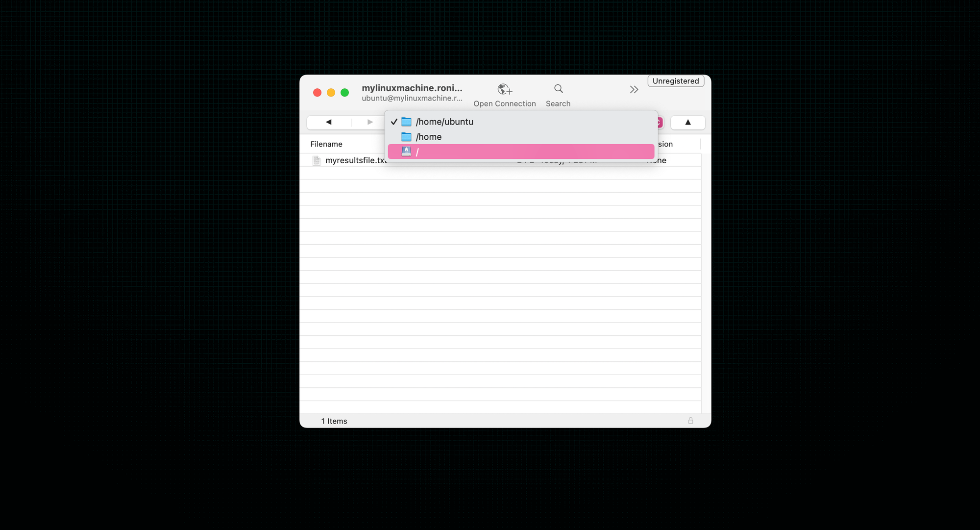Choose the checked /home/ubuntu path entry
Viewport: 980px width, 530px height.
click(x=444, y=122)
